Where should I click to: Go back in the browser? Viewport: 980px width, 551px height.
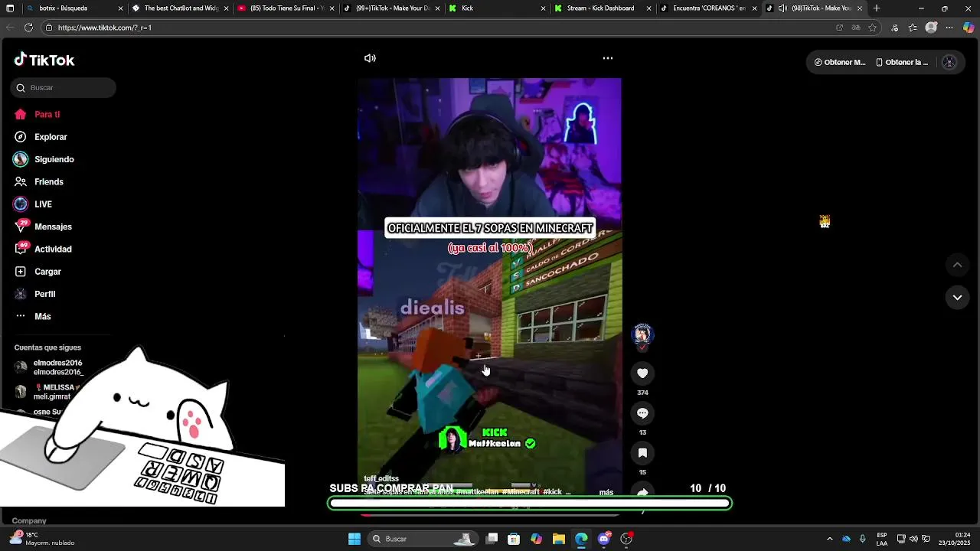tap(10, 28)
